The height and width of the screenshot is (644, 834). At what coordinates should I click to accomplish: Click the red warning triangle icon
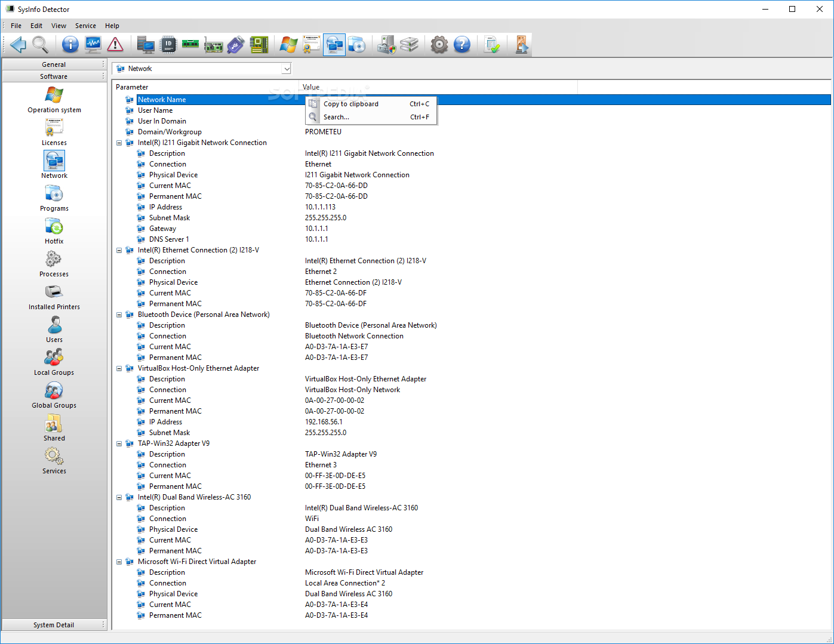pos(115,45)
